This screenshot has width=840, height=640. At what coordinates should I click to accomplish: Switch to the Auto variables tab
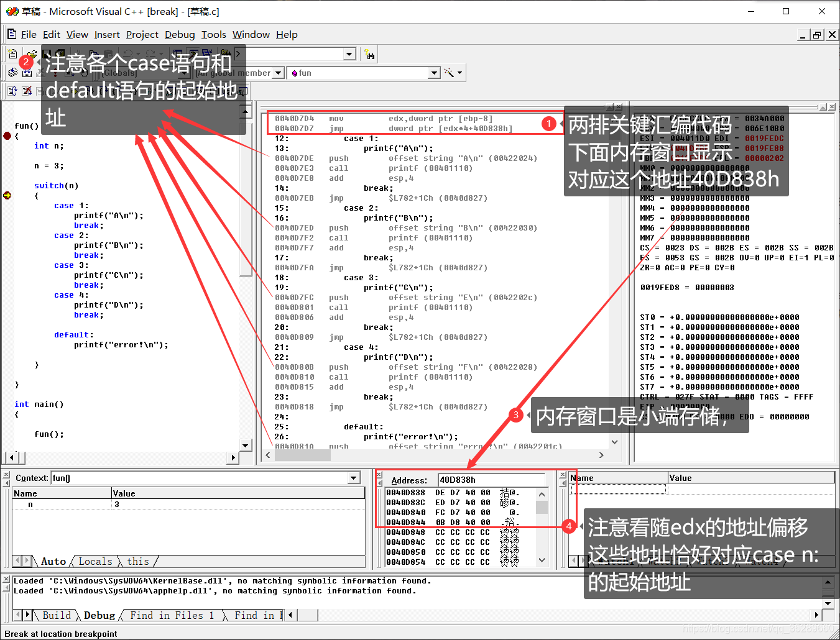coord(53,561)
